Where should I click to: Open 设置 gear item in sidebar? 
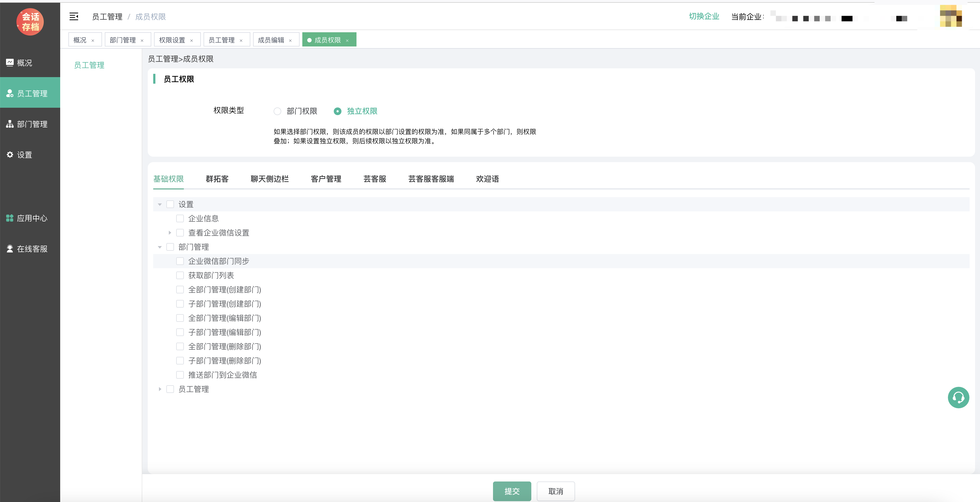24,155
